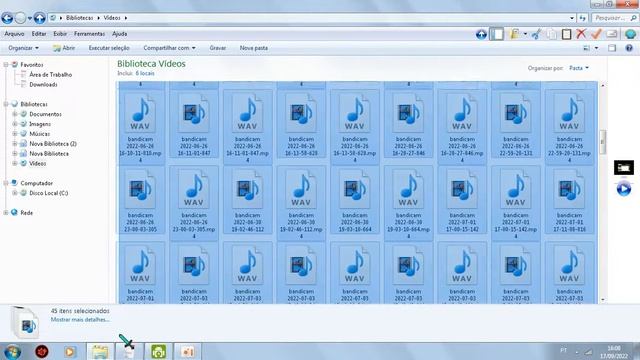This screenshot has width=640, height=360.
Task: Open the 6 locais link
Action: 145,73
